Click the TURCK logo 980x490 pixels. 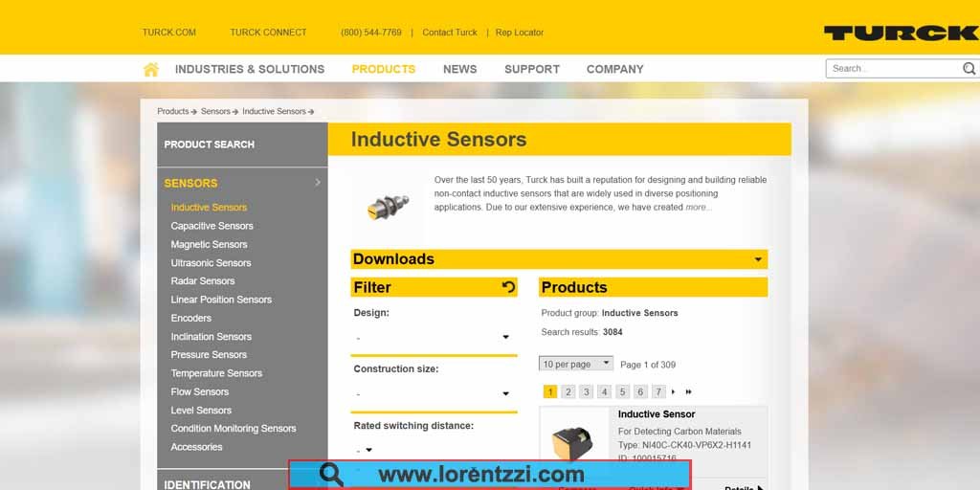click(x=902, y=33)
